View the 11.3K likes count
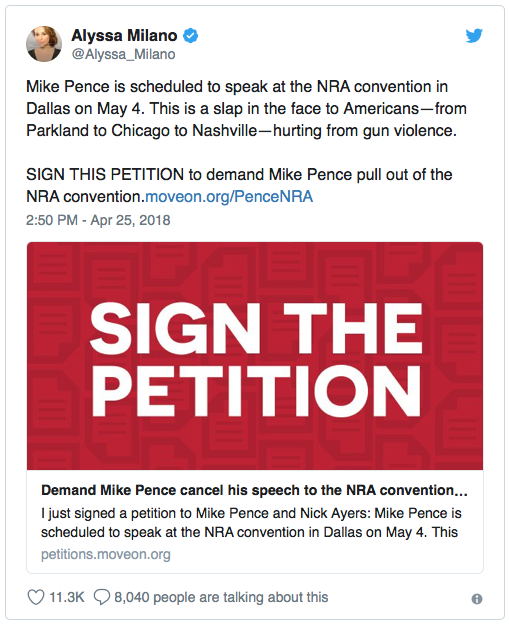Viewport: 509px width, 624px height. tap(66, 597)
